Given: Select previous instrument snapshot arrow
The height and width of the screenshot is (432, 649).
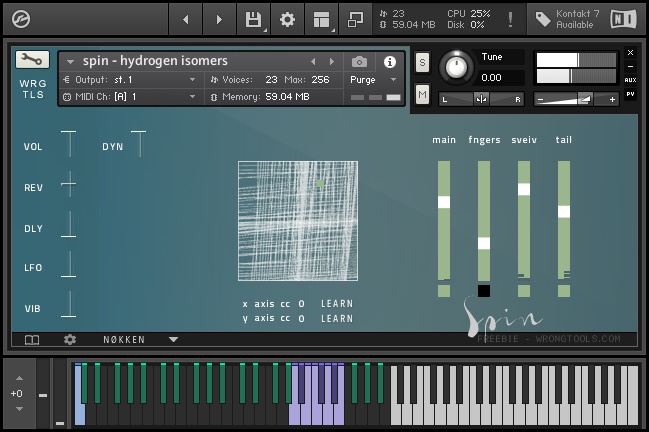Looking at the screenshot, I should 313,62.
